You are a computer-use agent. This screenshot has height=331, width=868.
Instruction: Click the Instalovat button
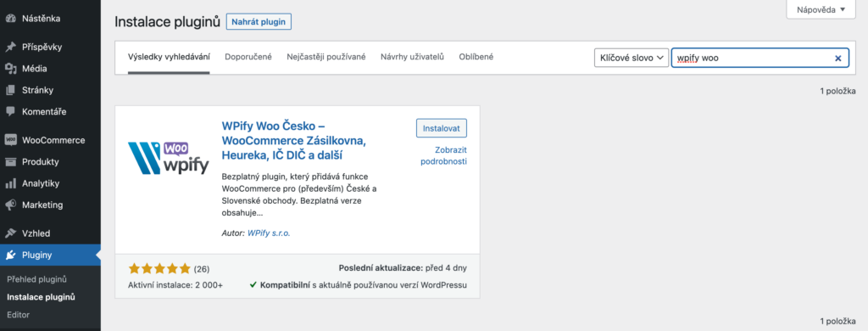pyautogui.click(x=441, y=128)
